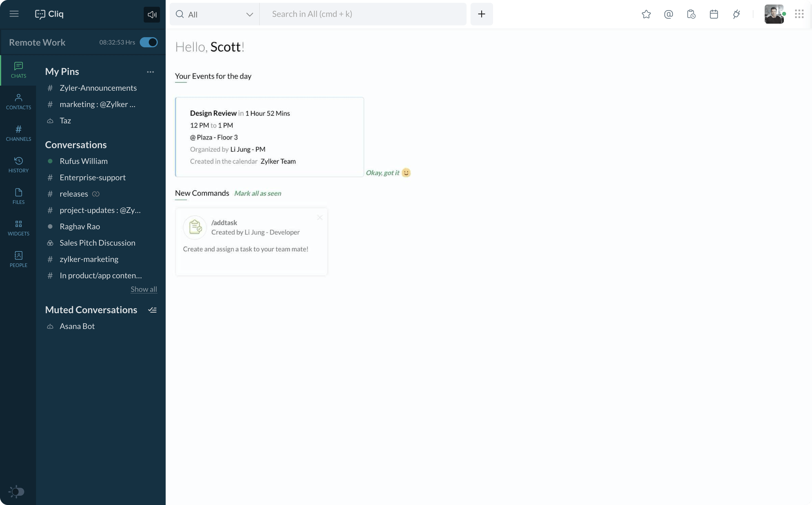Navigate to People section
The height and width of the screenshot is (505, 812).
click(x=18, y=259)
